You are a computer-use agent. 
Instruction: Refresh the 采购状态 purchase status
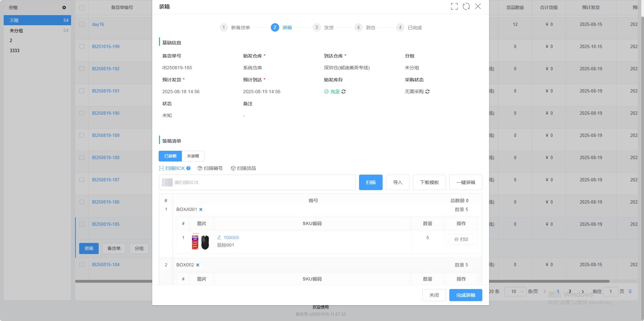[x=427, y=92]
